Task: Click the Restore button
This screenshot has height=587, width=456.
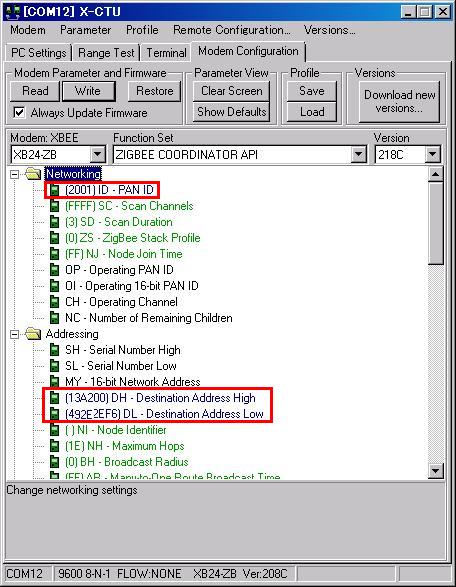Action: (x=154, y=91)
